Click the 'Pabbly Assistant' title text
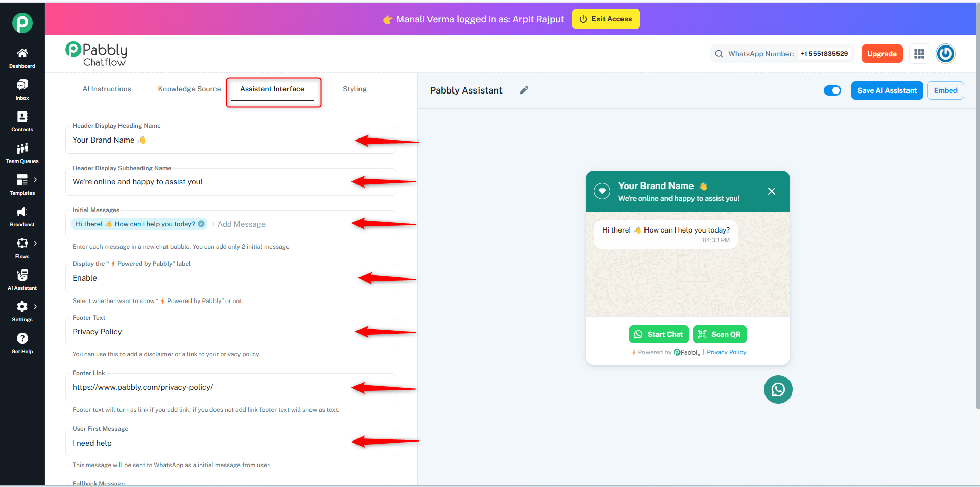Image resolution: width=980 pixels, height=487 pixels. (x=466, y=90)
